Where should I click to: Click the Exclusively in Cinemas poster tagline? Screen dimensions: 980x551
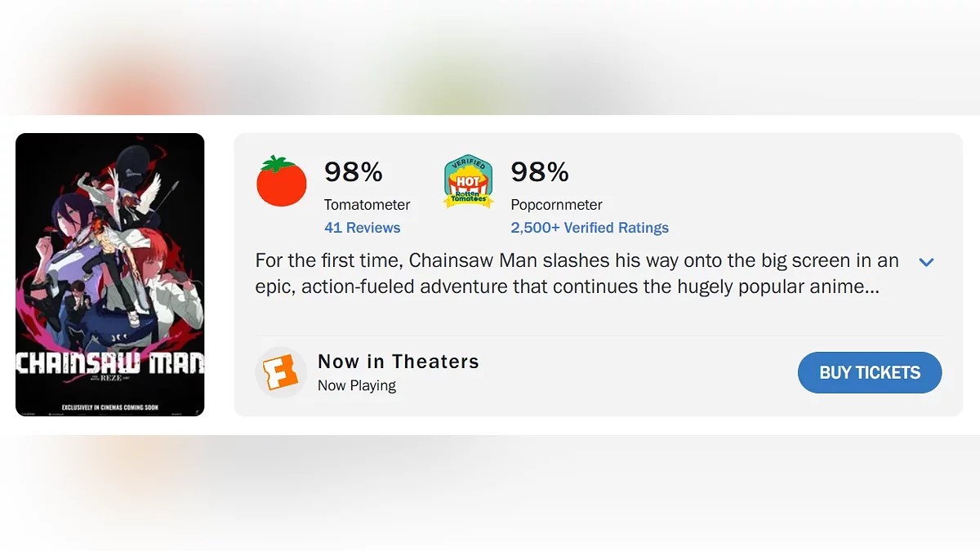pos(110,407)
